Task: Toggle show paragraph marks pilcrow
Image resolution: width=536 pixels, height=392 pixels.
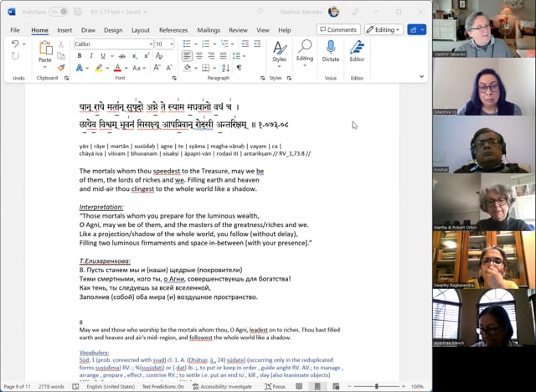Action: (239, 68)
